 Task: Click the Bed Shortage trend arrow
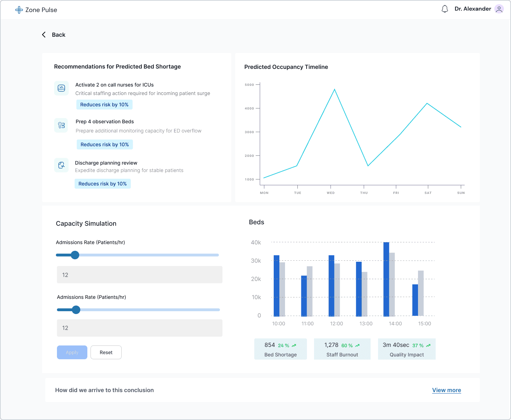pyautogui.click(x=294, y=345)
